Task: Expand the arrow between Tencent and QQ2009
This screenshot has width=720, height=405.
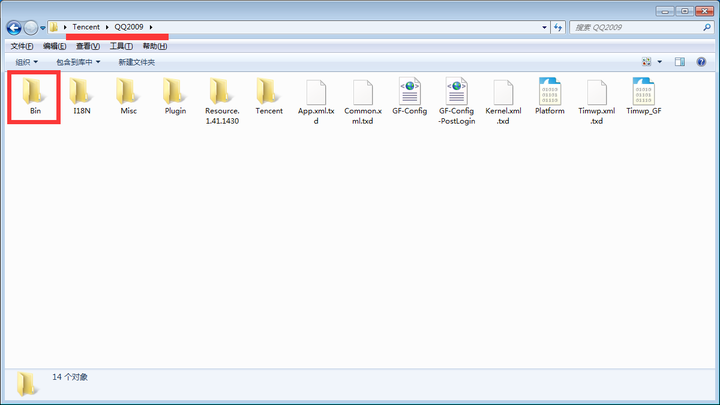Action: pos(107,27)
